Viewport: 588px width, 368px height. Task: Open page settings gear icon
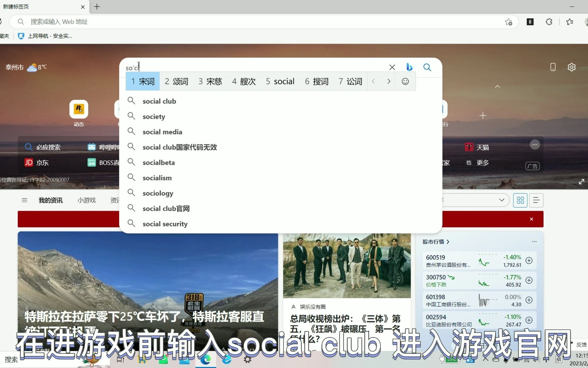[572, 67]
